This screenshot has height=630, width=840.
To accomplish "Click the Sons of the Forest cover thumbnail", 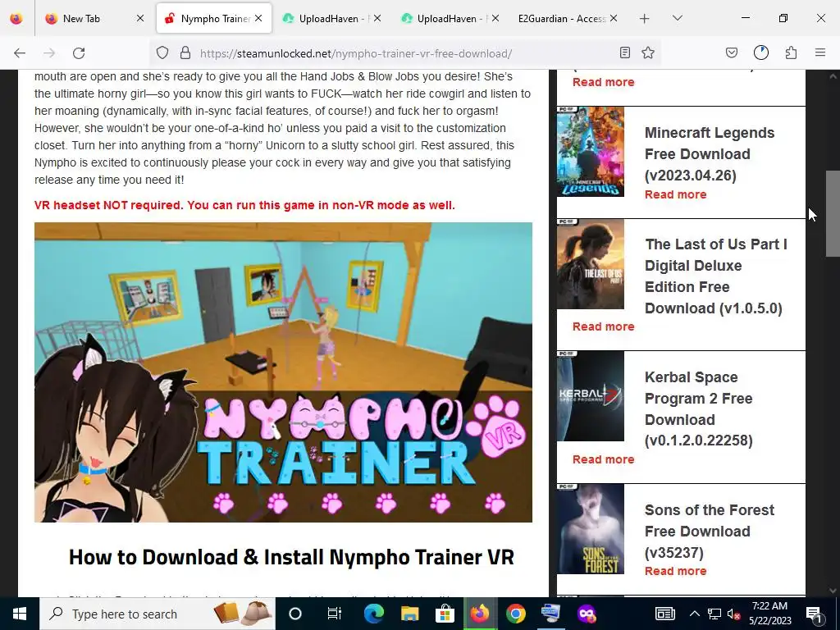I will coord(591,529).
